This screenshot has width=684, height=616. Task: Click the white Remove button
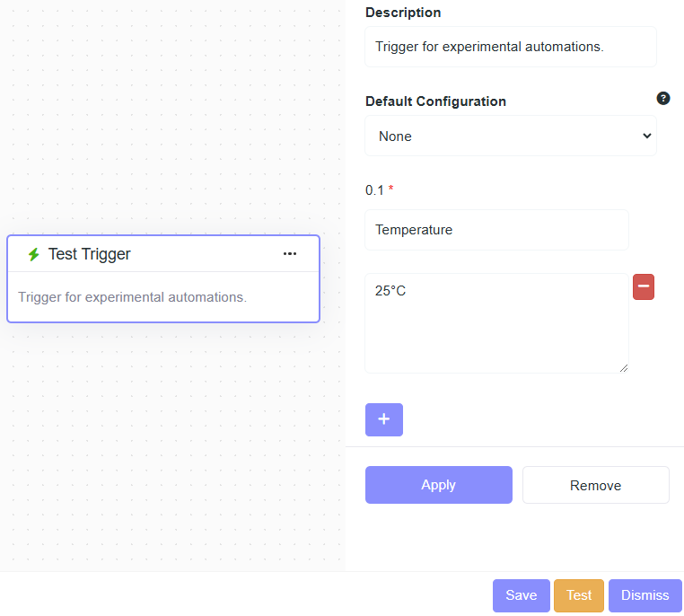click(x=595, y=485)
